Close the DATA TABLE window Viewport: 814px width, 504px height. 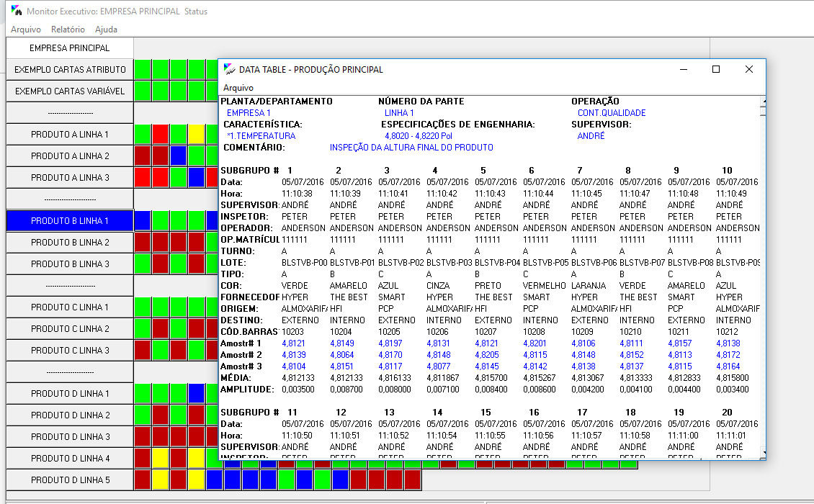pyautogui.click(x=748, y=70)
